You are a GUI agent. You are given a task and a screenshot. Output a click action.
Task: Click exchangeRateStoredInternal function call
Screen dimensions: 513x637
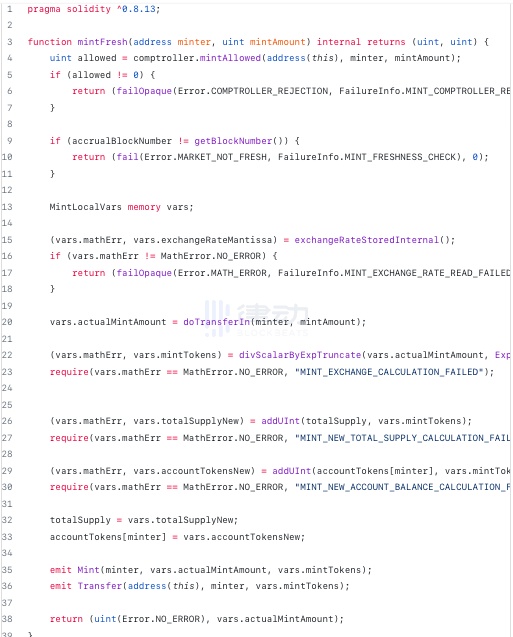point(367,240)
